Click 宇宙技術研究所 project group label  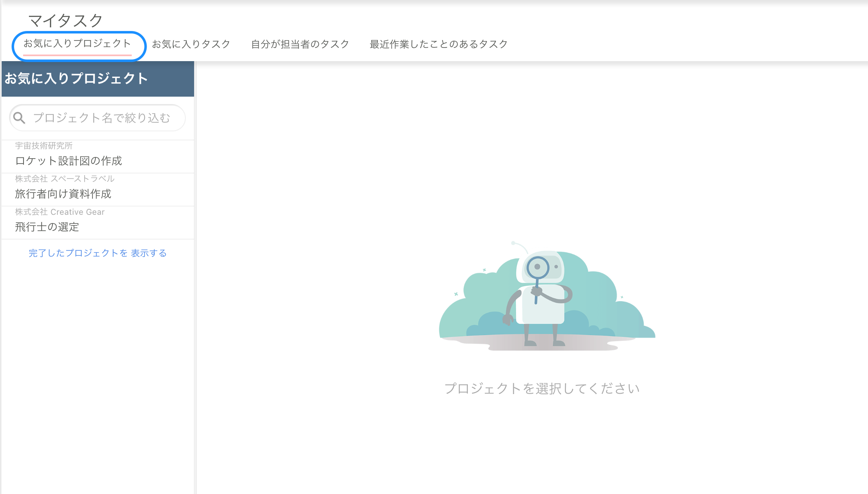point(44,146)
